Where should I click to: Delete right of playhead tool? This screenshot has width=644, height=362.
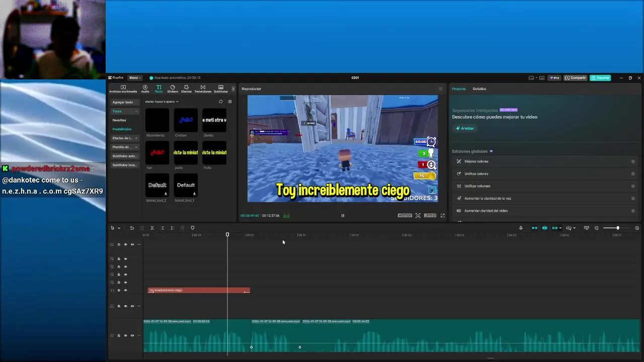click(172, 228)
